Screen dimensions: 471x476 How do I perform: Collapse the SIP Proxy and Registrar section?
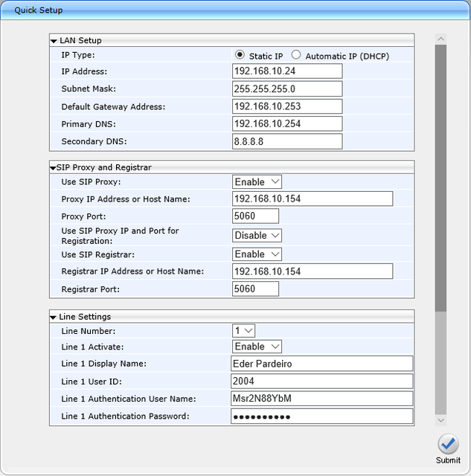click(x=53, y=168)
